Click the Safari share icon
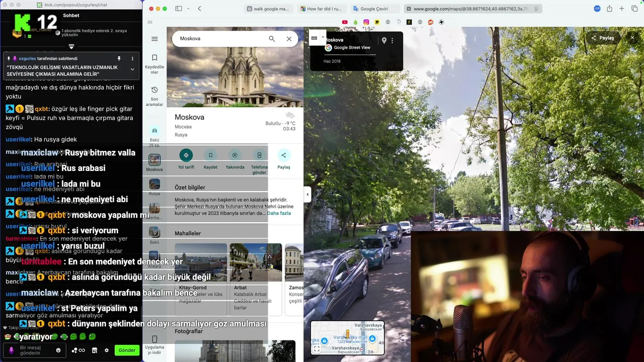 [x=609, y=9]
